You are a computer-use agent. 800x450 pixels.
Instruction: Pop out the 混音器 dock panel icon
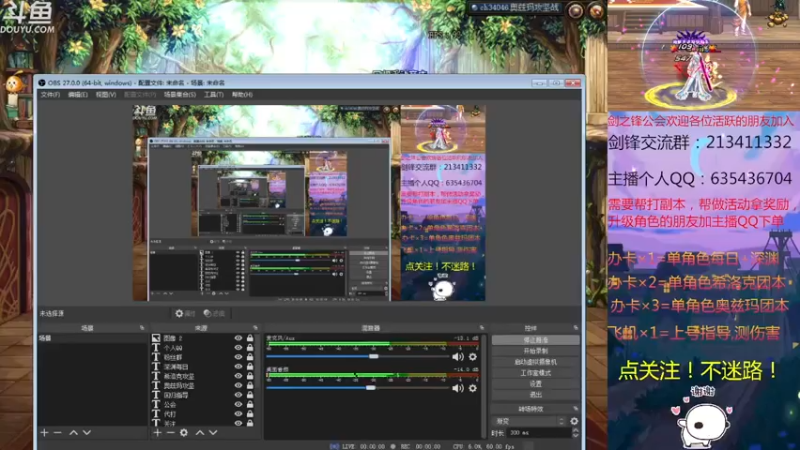[x=481, y=328]
